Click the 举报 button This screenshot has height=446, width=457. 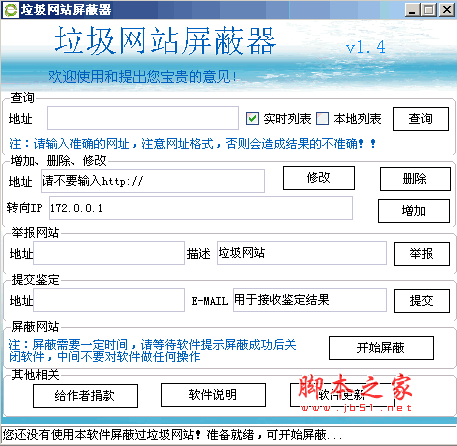click(x=422, y=254)
